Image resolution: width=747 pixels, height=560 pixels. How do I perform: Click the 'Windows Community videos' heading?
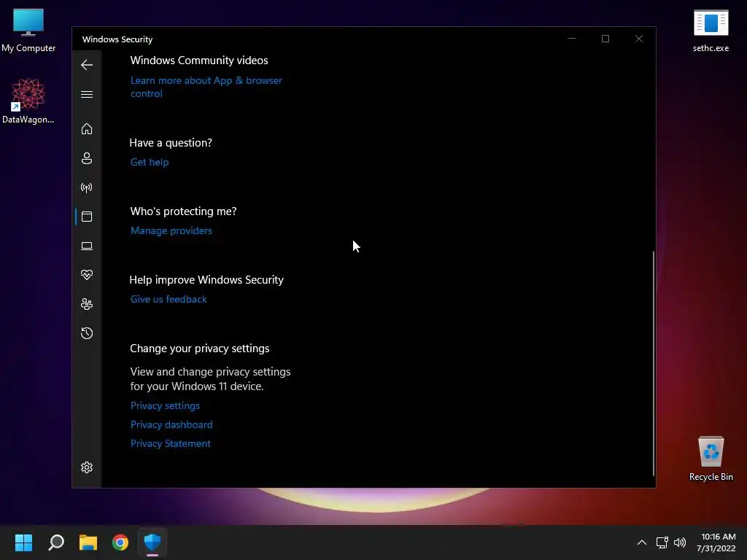[199, 61]
